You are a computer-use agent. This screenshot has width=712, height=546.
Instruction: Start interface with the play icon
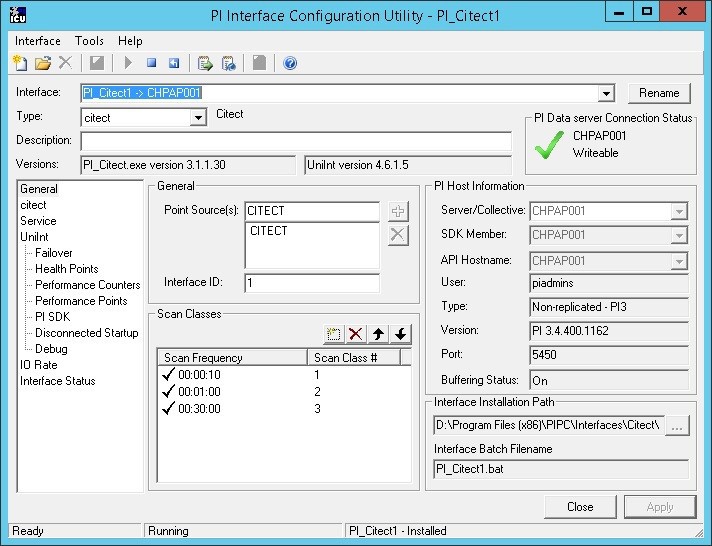click(x=128, y=63)
